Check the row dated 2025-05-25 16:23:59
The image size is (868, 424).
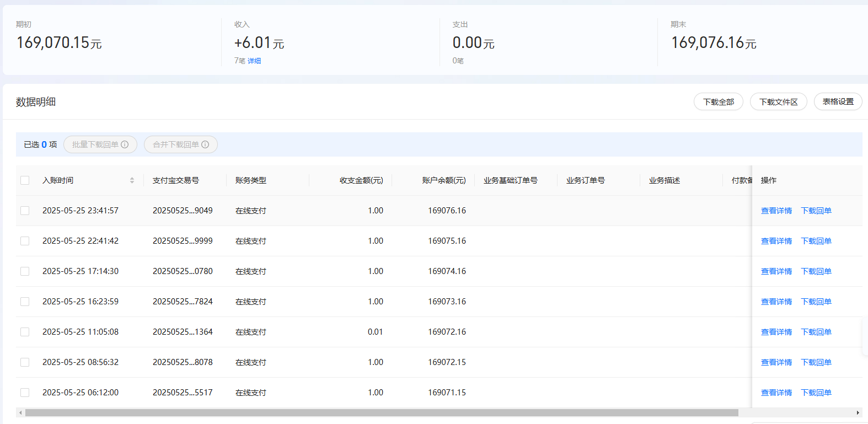pyautogui.click(x=25, y=302)
